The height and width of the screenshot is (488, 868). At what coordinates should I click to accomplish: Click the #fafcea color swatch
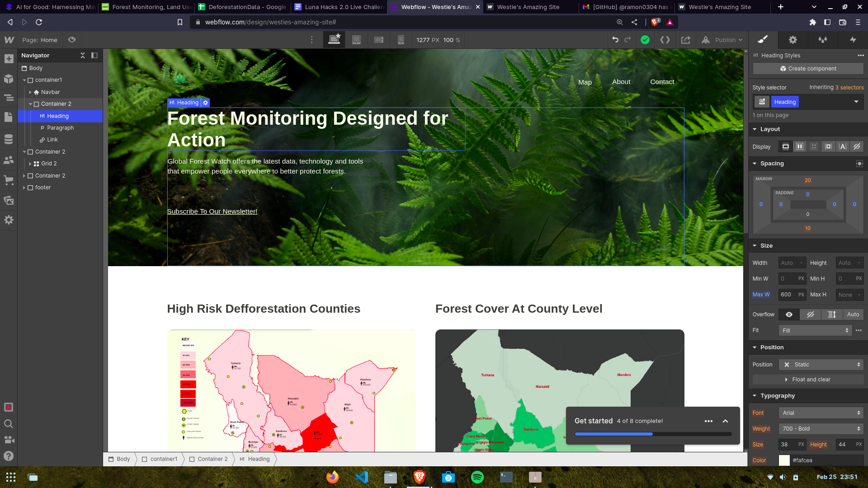pos(784,460)
